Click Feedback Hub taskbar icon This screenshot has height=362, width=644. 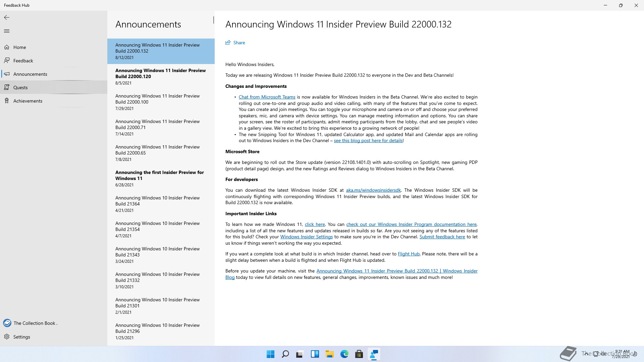374,354
